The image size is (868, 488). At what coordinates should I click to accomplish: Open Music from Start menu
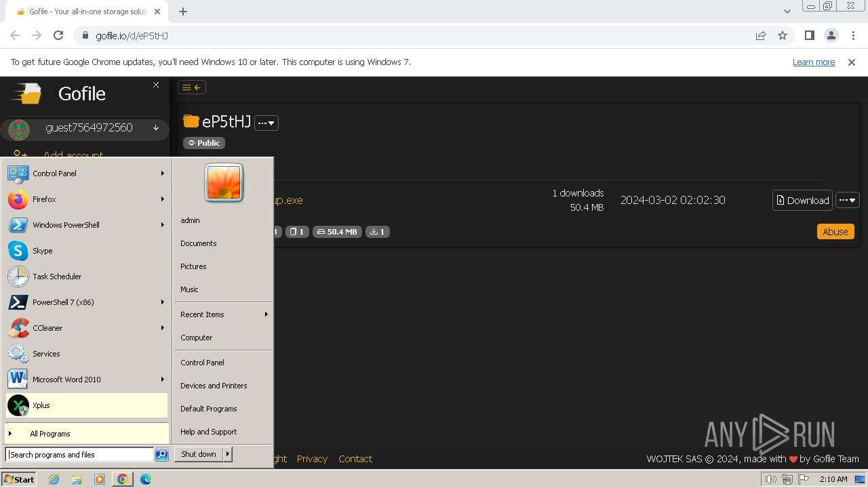[x=224, y=289]
